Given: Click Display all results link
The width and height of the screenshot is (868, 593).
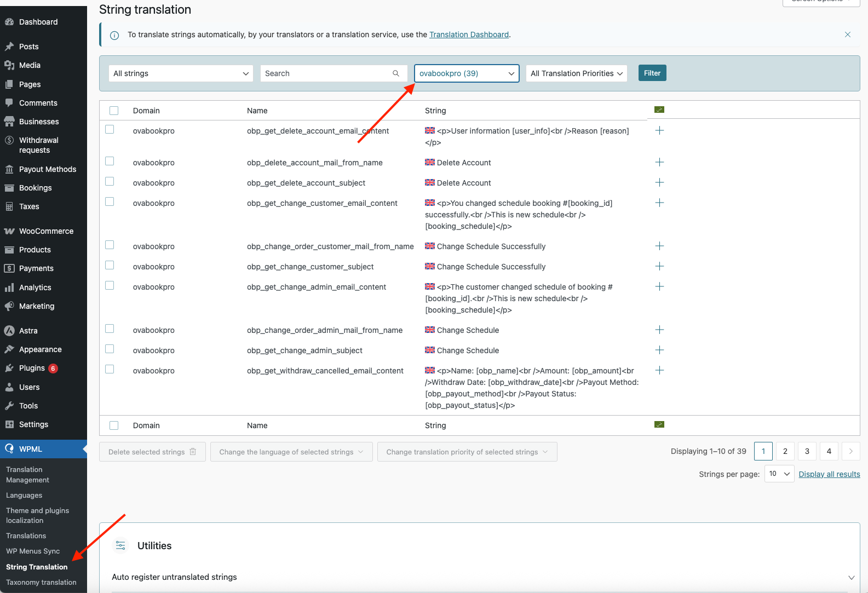Looking at the screenshot, I should (829, 474).
